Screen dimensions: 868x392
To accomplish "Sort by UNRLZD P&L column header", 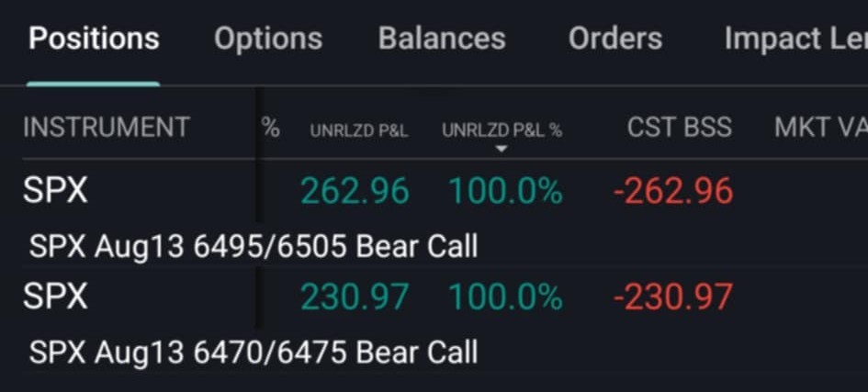I will coord(359,130).
